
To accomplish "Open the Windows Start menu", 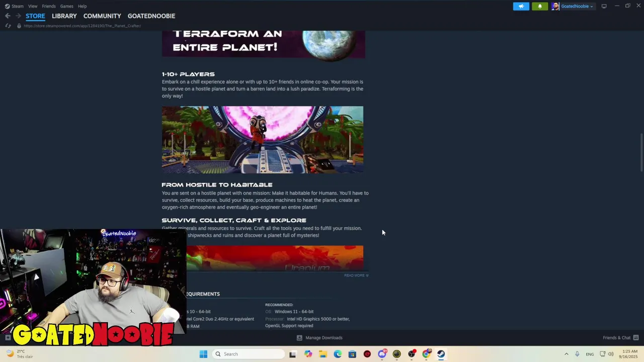I will click(203, 354).
